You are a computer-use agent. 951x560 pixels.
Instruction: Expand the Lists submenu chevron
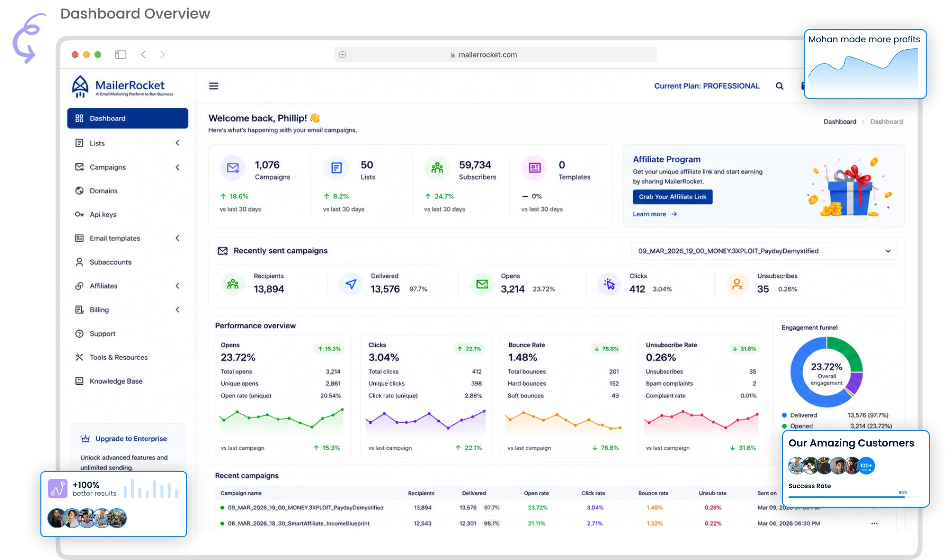[178, 143]
